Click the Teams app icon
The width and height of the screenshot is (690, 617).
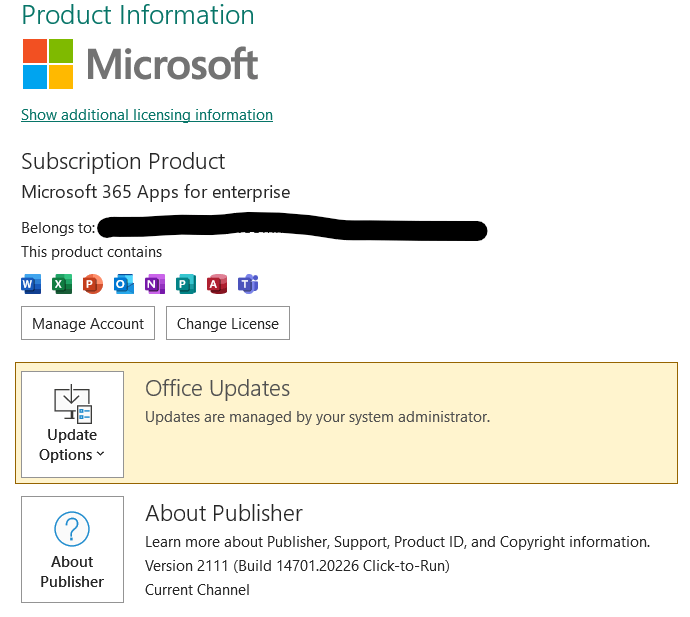click(x=248, y=284)
